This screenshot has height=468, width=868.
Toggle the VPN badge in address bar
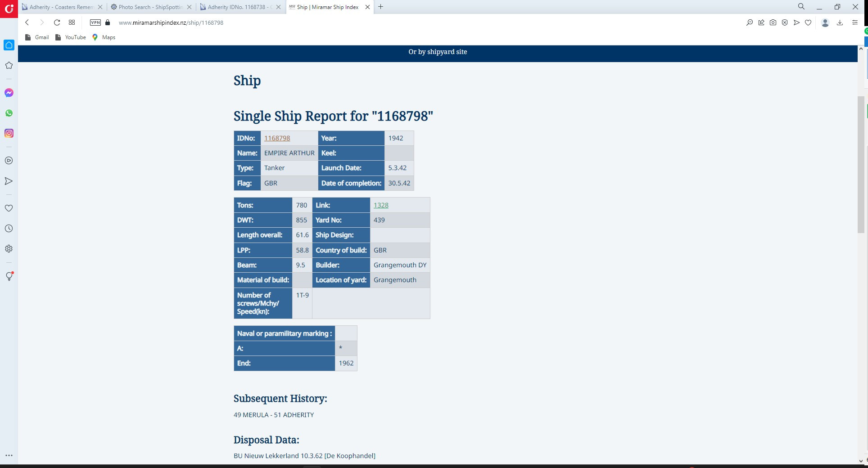pyautogui.click(x=95, y=22)
